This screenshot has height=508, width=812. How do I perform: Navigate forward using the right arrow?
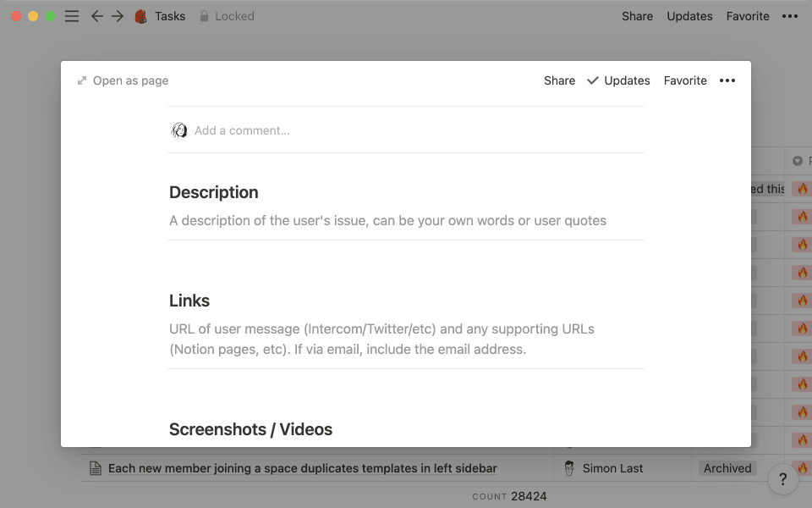click(x=119, y=15)
